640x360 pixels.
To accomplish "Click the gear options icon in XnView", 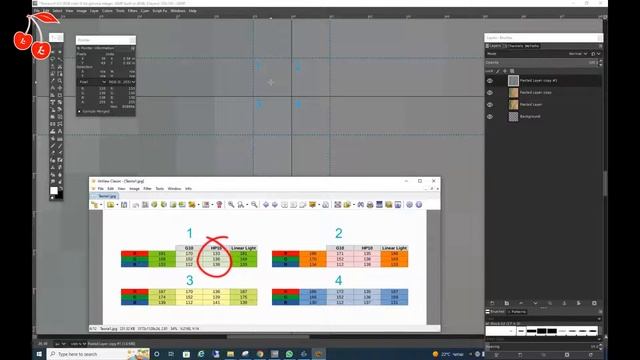I will (409, 204).
